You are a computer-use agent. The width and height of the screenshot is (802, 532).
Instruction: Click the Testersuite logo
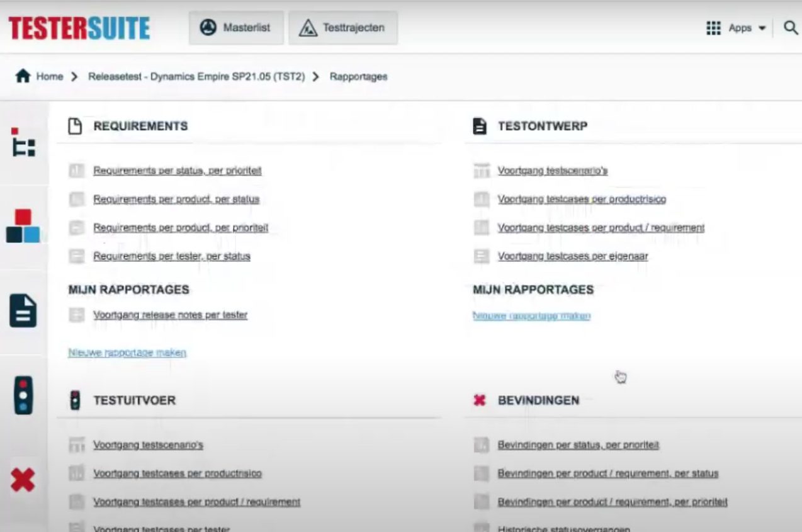(79, 28)
